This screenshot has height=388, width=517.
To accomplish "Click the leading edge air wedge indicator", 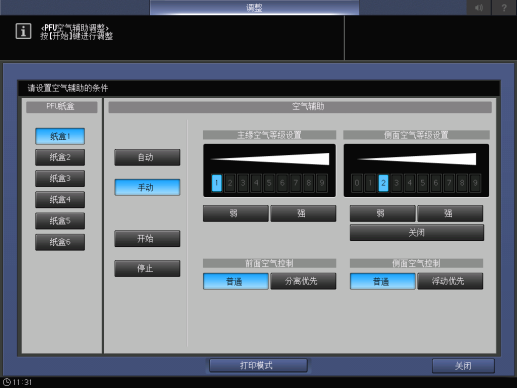I will (270, 159).
